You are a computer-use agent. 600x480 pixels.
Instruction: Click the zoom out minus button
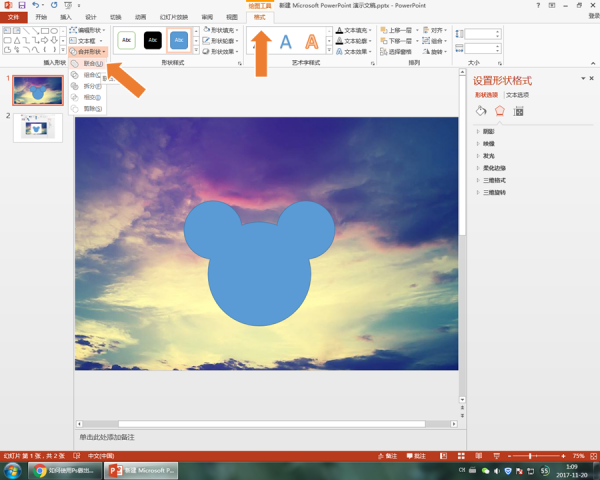click(x=509, y=456)
